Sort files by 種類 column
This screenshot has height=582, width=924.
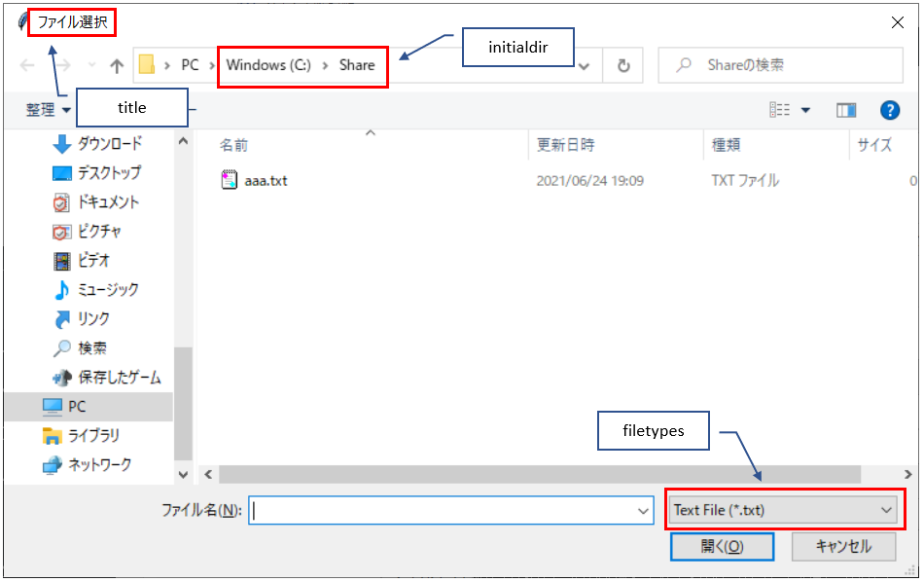(x=726, y=145)
